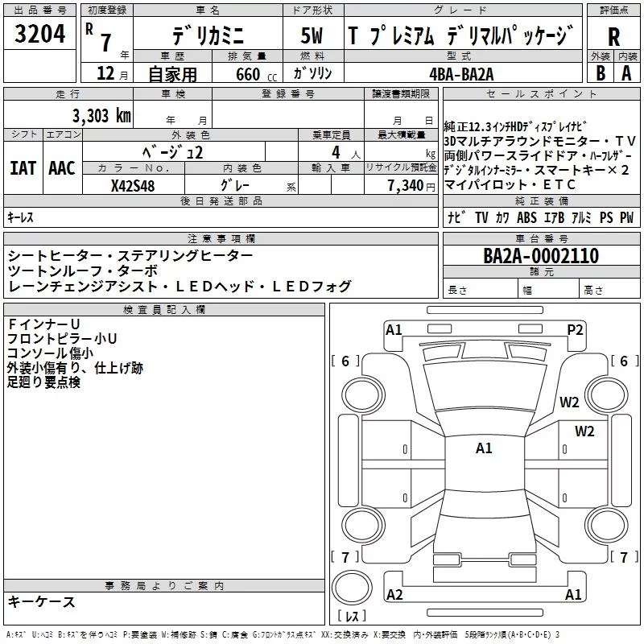Click remark 足廻り要点検
This screenshot has height=644, width=644.
(43, 382)
